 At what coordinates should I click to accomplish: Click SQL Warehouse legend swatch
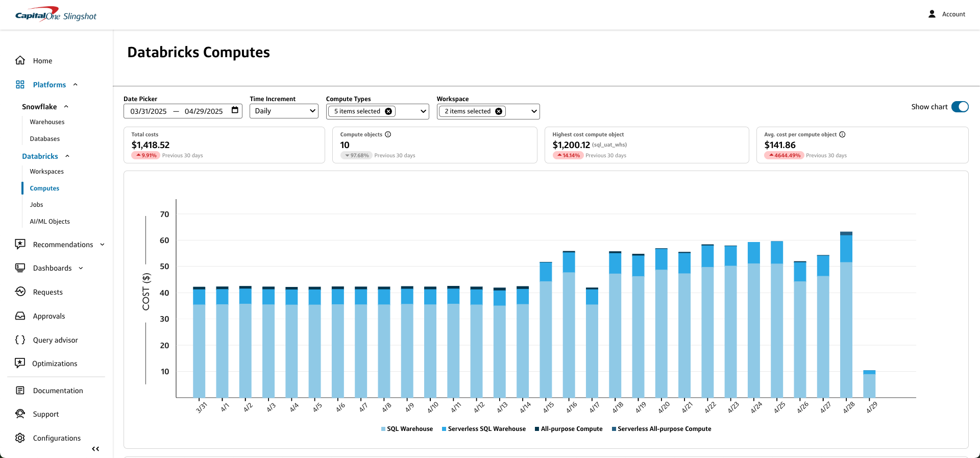pyautogui.click(x=383, y=429)
